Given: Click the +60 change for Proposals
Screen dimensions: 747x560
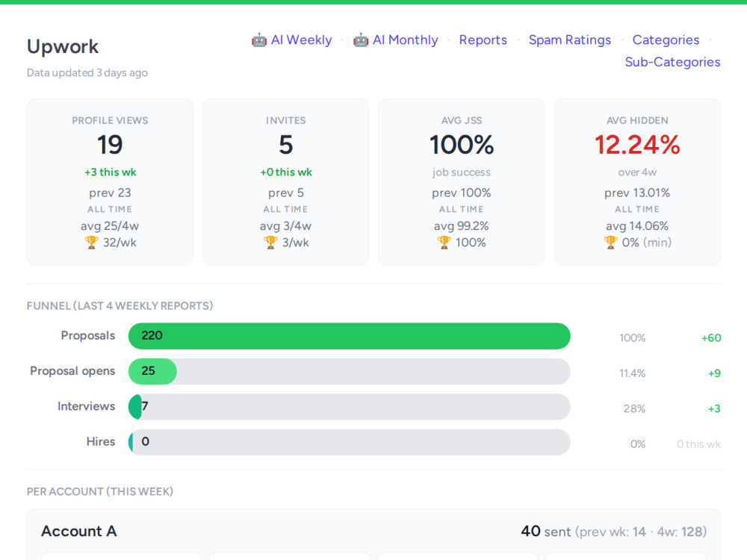Looking at the screenshot, I should click(x=711, y=338).
